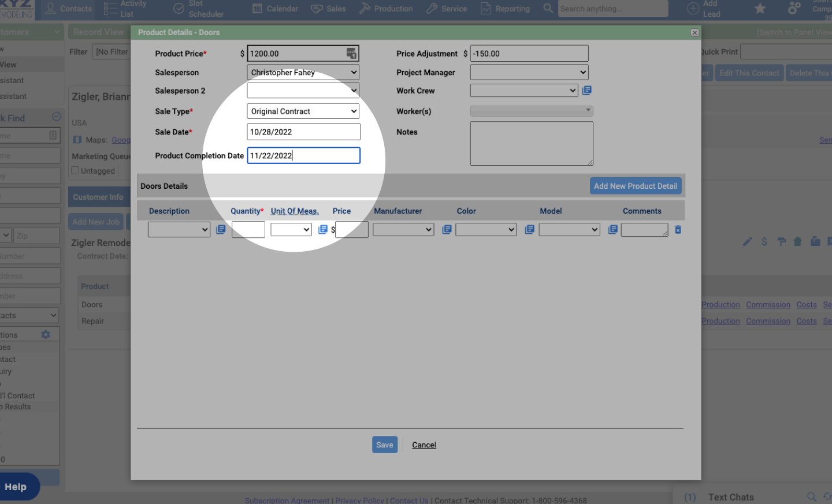Open the Sales menu
The width and height of the screenshot is (832, 504).
[328, 9]
